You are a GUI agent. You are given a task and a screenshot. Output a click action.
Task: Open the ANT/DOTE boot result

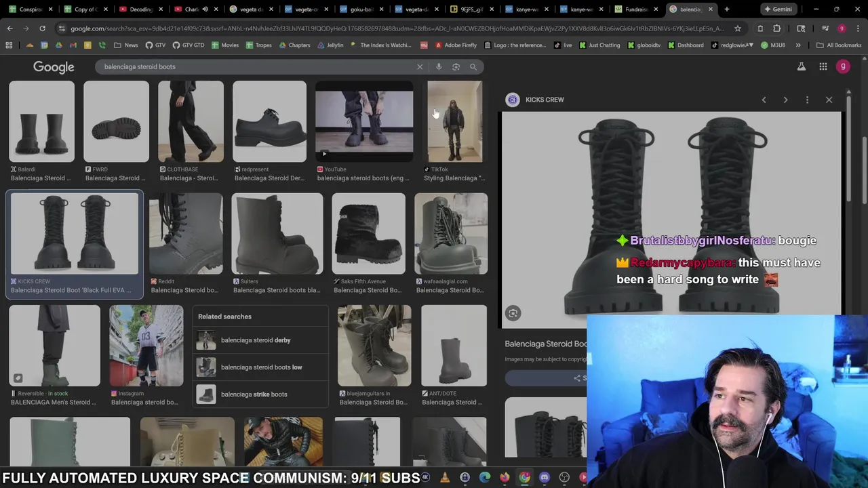[x=454, y=346]
